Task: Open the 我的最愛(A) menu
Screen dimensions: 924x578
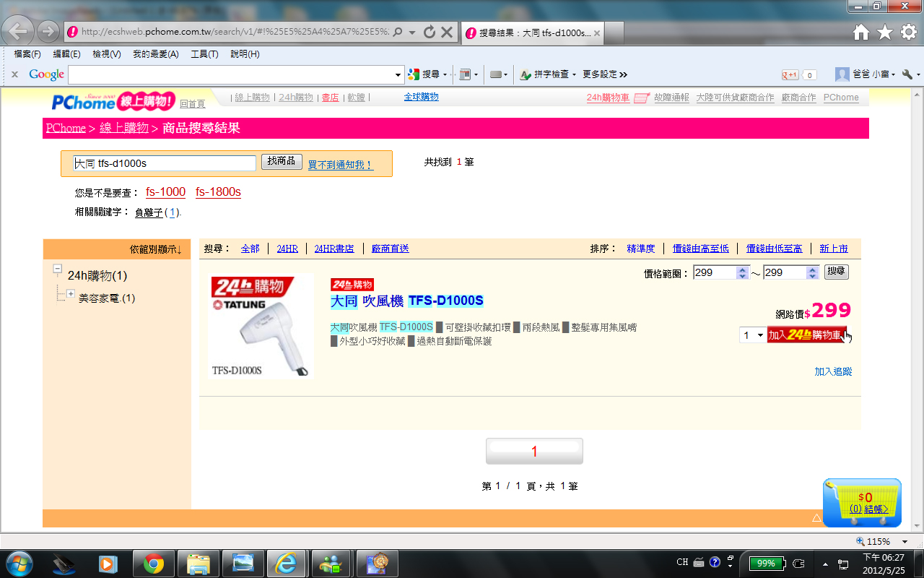Action: tap(155, 54)
